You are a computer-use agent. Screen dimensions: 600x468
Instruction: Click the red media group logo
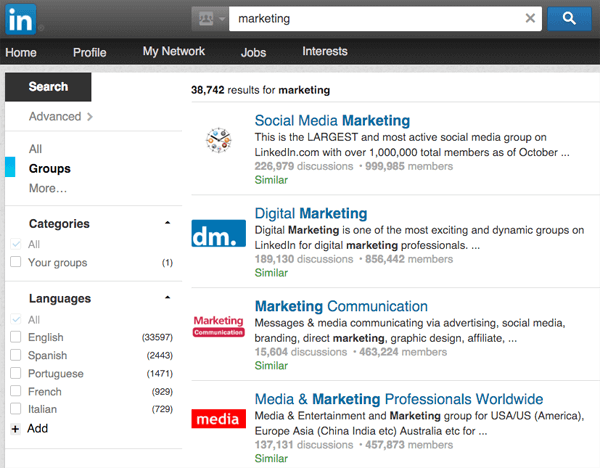[218, 419]
